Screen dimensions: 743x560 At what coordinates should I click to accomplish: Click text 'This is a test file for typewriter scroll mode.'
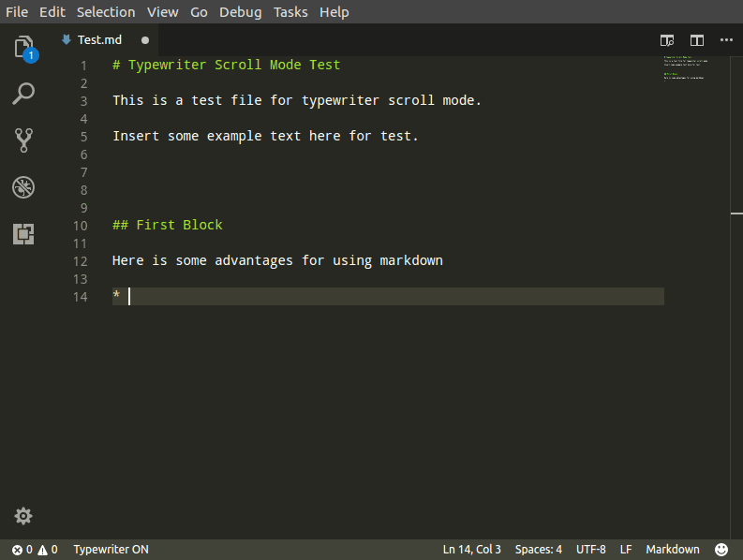click(297, 100)
